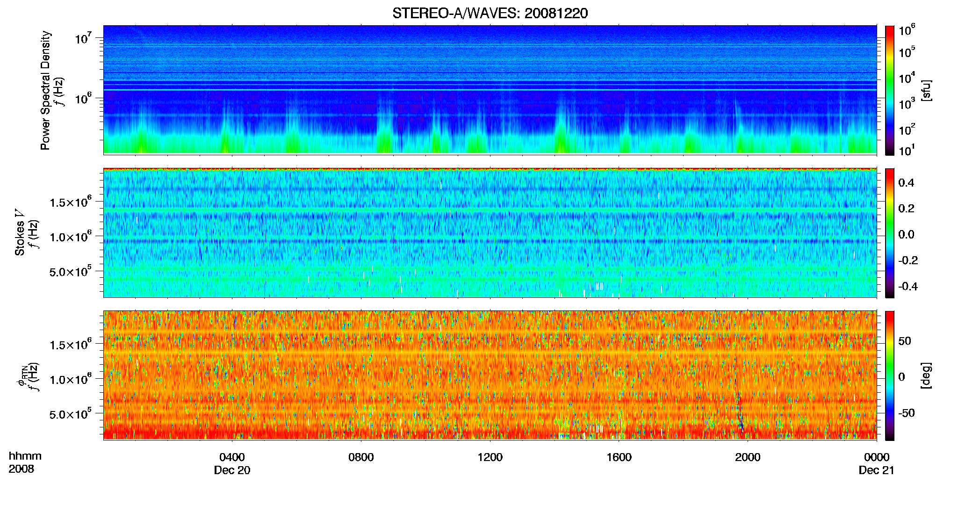Click the 1200 time tick label
The width and height of the screenshot is (980, 505).
(490, 457)
